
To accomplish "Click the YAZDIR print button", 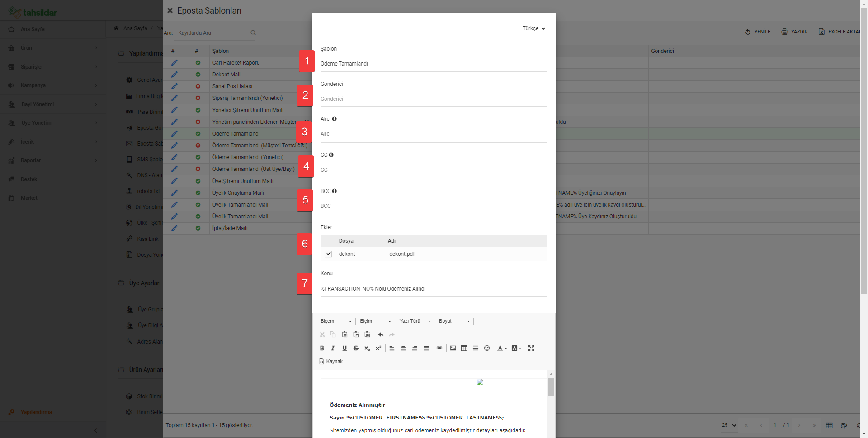I will point(794,32).
